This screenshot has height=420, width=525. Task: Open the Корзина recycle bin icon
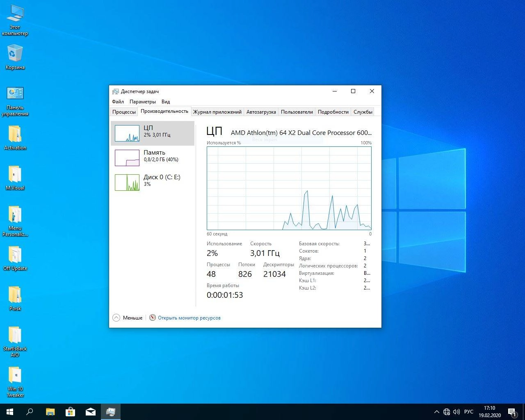15,57
